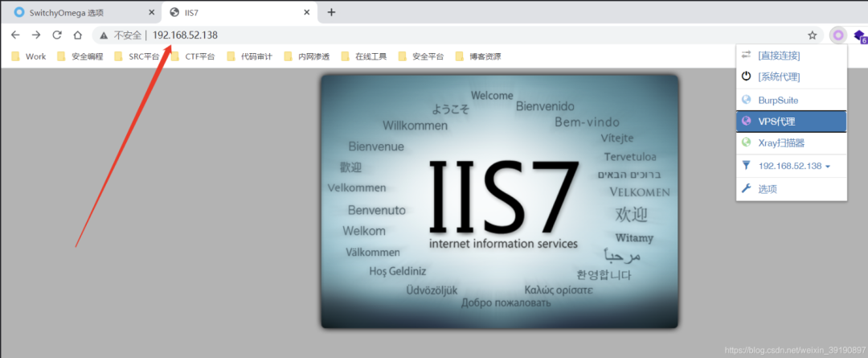The image size is (868, 358).
Task: Select [直接连接] direct connection profile
Action: coord(792,56)
